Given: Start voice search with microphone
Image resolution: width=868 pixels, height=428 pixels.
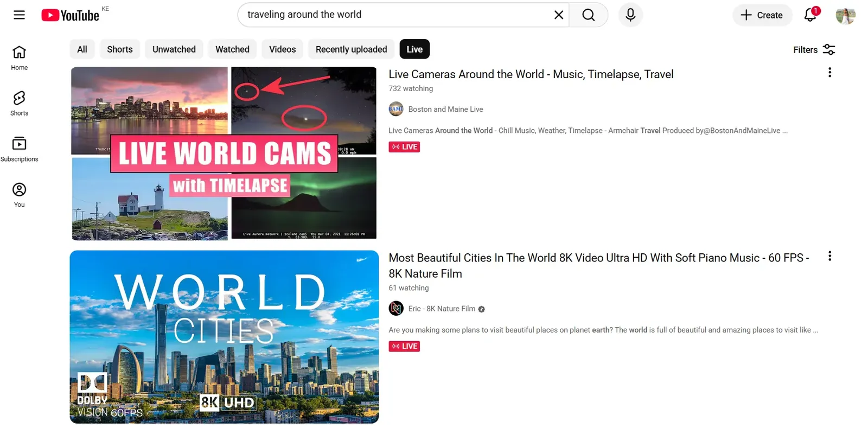Looking at the screenshot, I should pyautogui.click(x=630, y=15).
